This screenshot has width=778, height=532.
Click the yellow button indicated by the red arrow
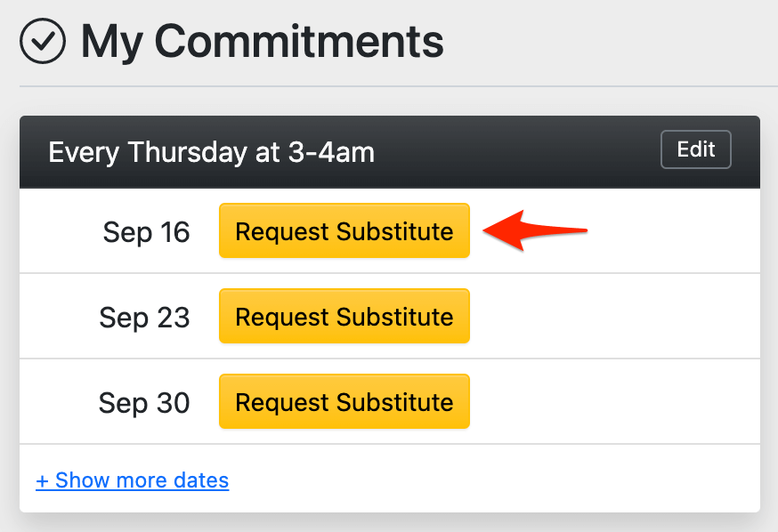point(344,230)
